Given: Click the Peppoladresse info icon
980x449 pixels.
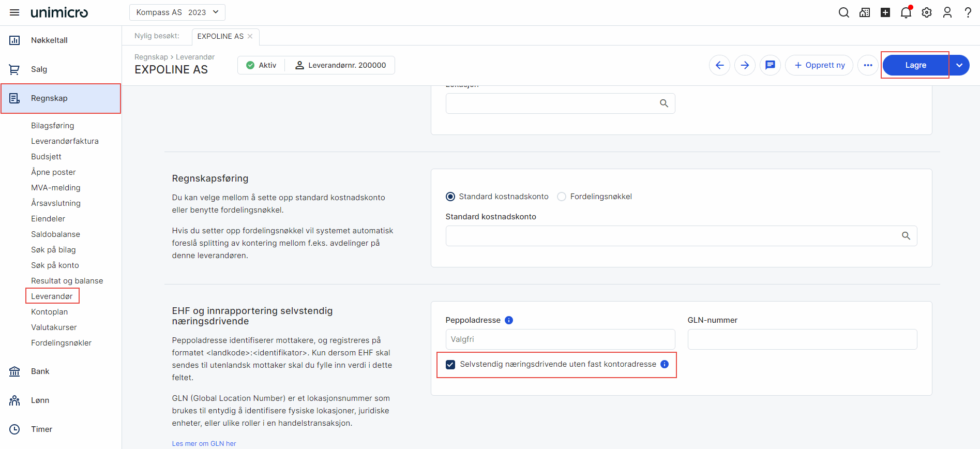Looking at the screenshot, I should [x=509, y=320].
